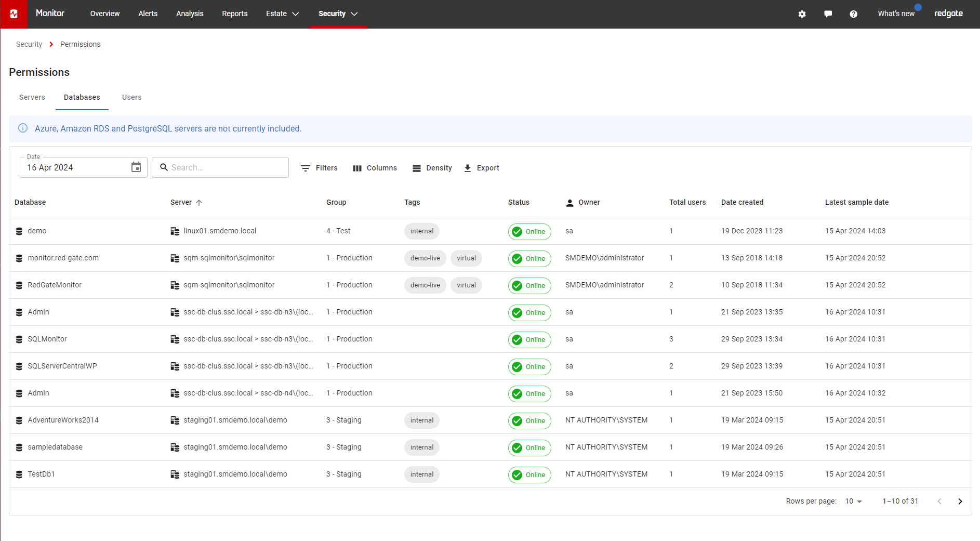Viewport: 980px width, 541px height.
Task: Click the Online check icon for AdventureWorks2014
Action: [x=517, y=421]
